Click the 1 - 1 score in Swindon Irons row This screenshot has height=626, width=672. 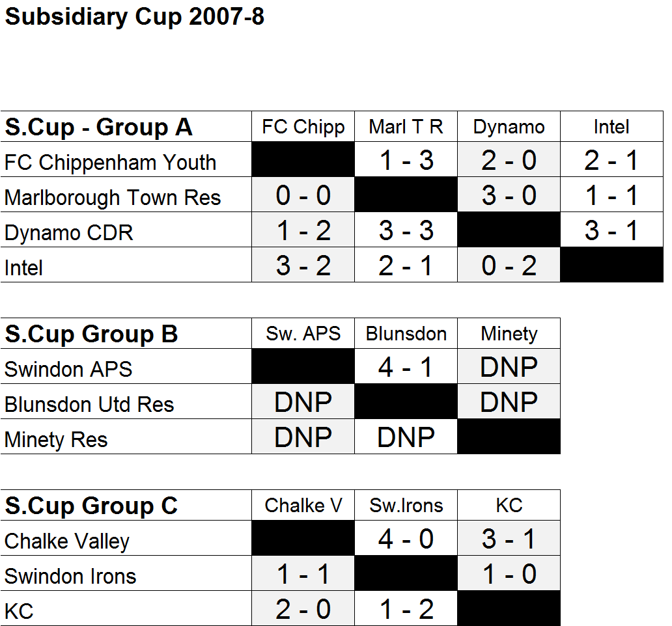click(303, 575)
